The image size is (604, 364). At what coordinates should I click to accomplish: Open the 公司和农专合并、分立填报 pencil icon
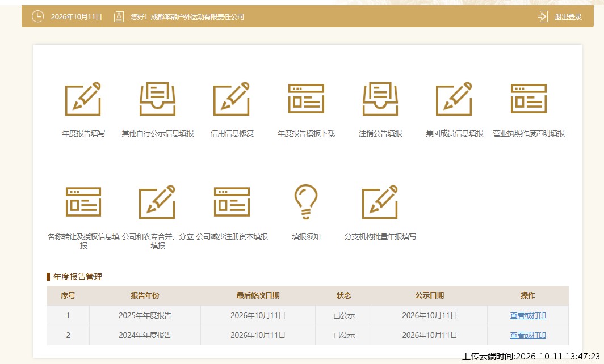point(158,202)
